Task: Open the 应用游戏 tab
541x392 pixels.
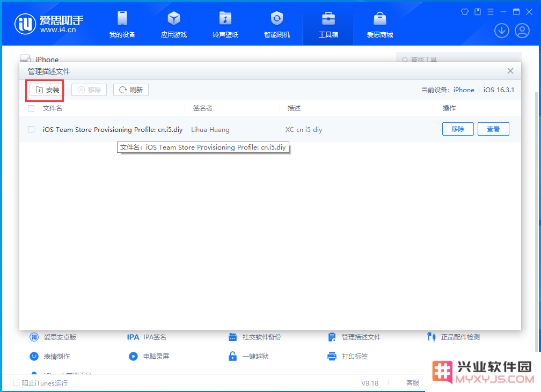Action: (173, 24)
